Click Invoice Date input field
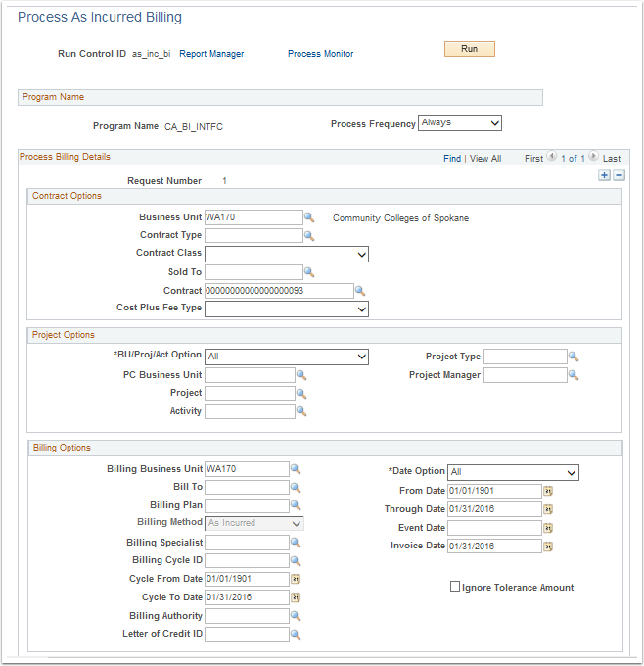Viewport: 644px width, 666px height. pyautogui.click(x=494, y=547)
